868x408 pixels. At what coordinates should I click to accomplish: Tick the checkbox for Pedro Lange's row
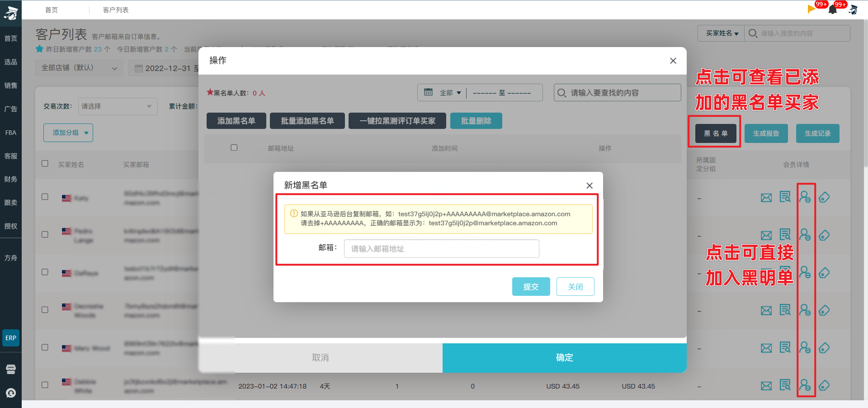pyautogui.click(x=45, y=234)
